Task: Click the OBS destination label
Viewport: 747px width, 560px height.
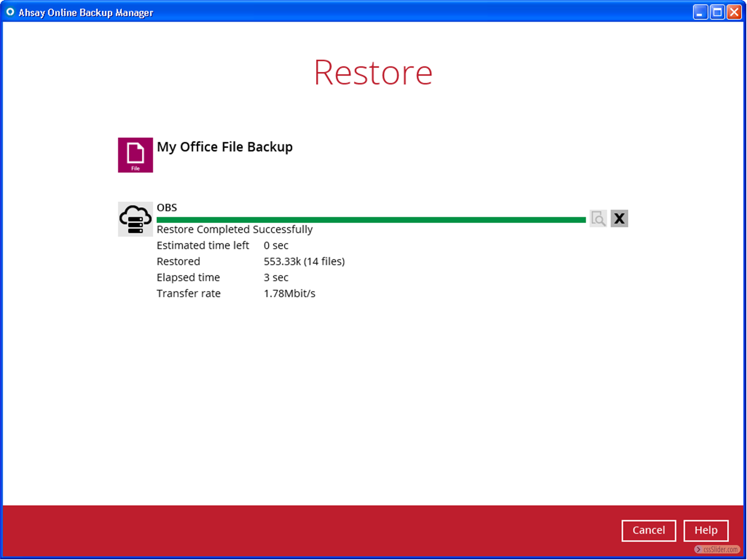Action: [x=167, y=208]
